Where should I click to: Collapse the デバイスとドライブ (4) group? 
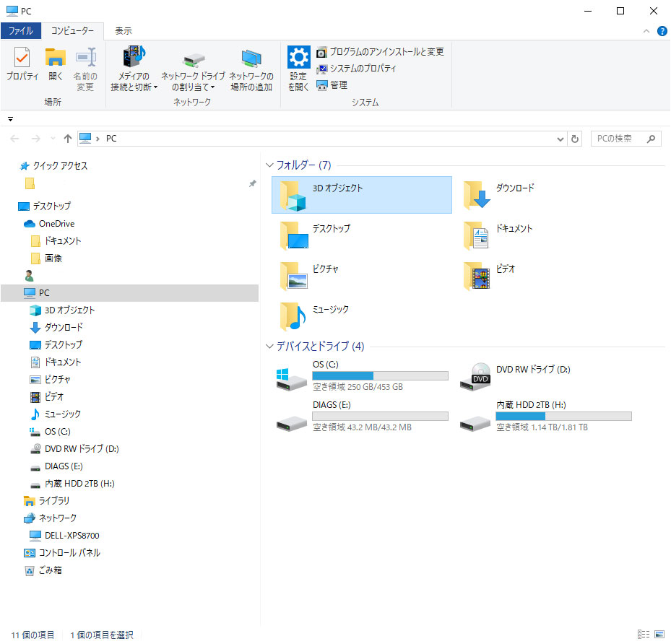coord(270,346)
